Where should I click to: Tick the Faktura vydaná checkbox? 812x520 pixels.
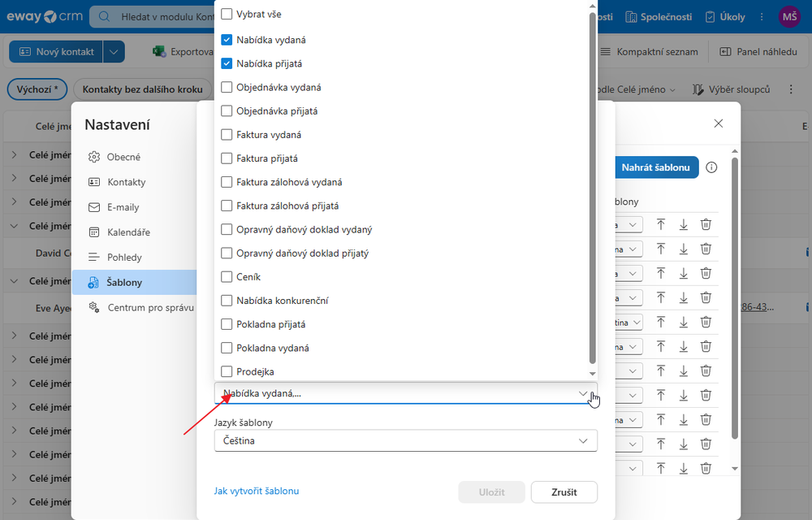[x=227, y=135]
